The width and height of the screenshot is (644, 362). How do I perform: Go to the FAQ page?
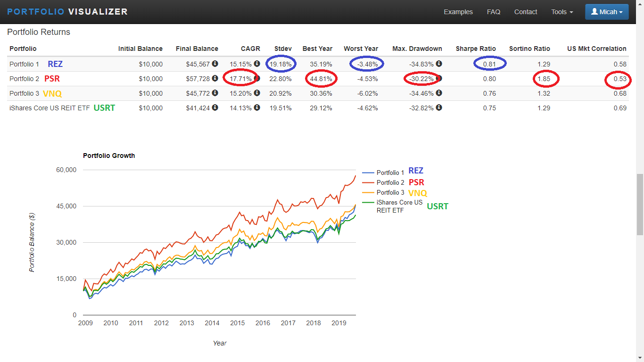(x=494, y=12)
